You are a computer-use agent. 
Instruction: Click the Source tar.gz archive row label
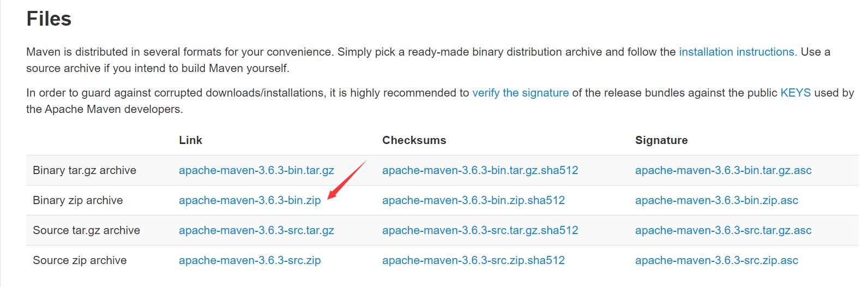coord(86,230)
